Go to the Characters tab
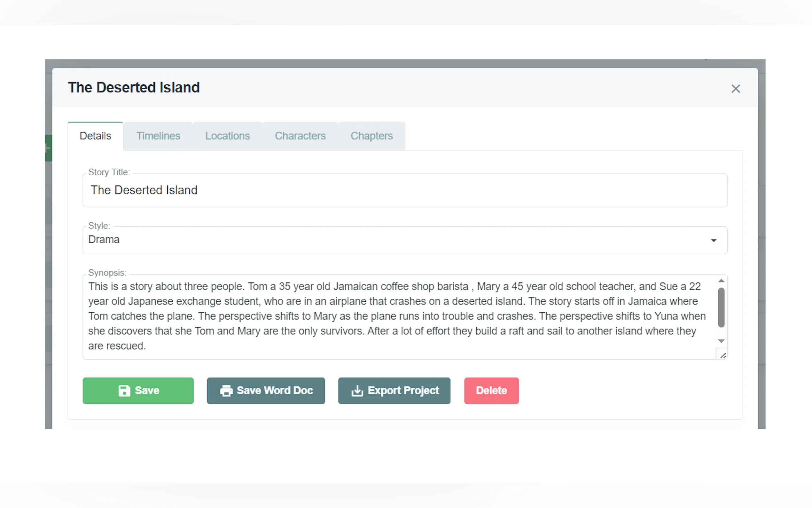Screen dimensions: 812x508 [x=300, y=136]
